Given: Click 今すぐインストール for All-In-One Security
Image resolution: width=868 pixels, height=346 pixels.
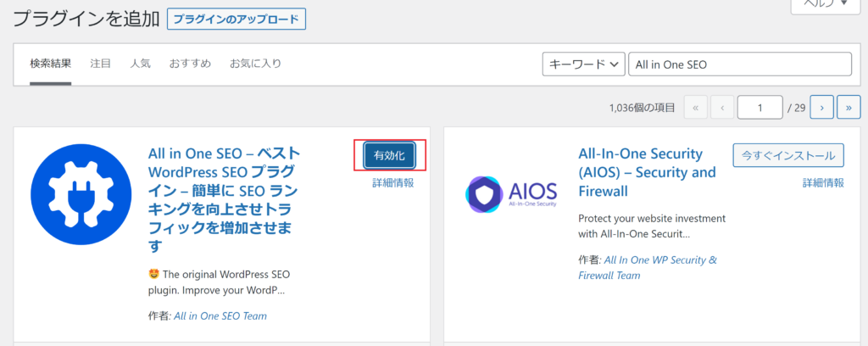Looking at the screenshot, I should pos(788,155).
